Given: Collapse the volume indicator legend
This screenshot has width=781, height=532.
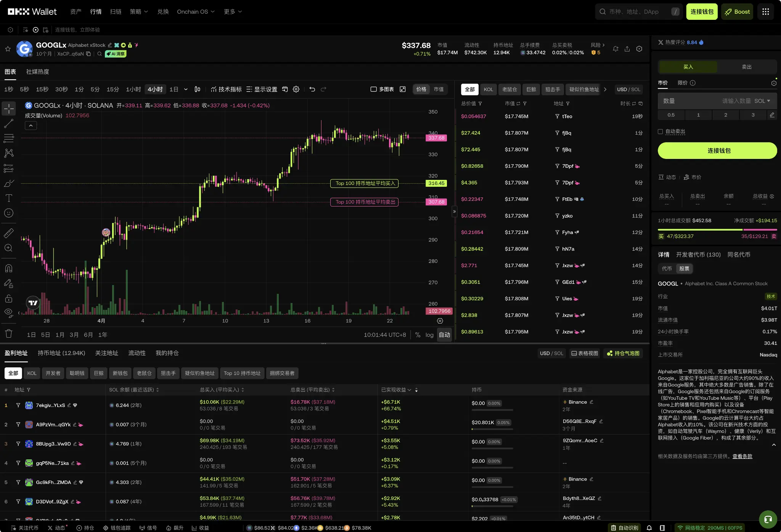Looking at the screenshot, I should (31, 125).
